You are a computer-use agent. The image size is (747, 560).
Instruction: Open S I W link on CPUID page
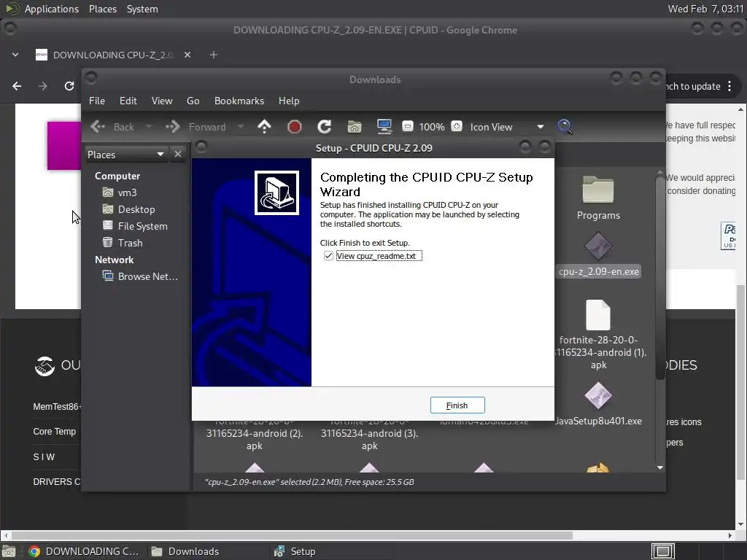[44, 456]
